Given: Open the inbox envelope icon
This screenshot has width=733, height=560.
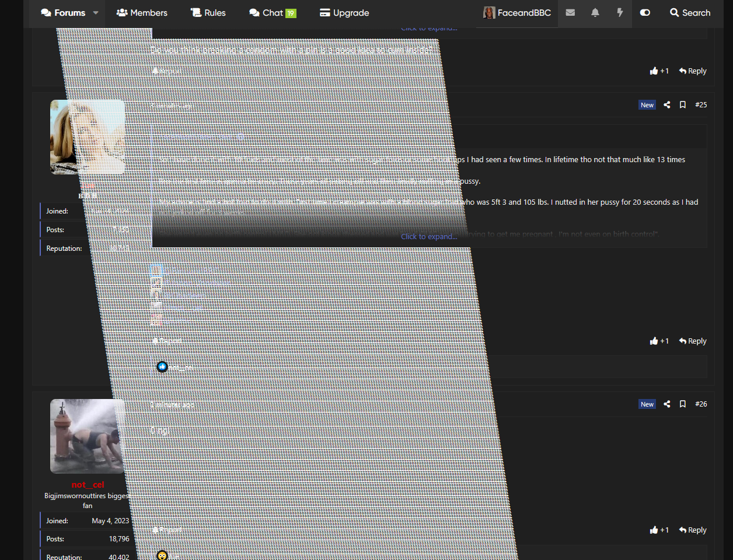Looking at the screenshot, I should 570,13.
